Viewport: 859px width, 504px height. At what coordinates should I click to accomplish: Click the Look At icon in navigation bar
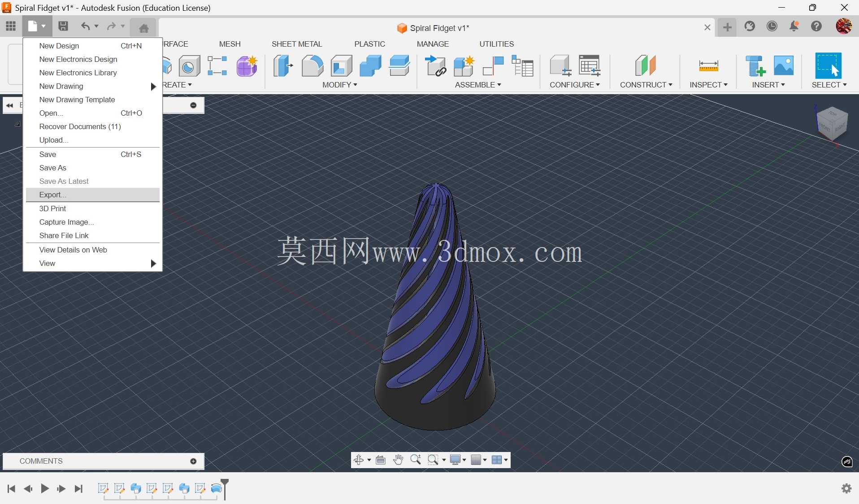click(x=381, y=460)
